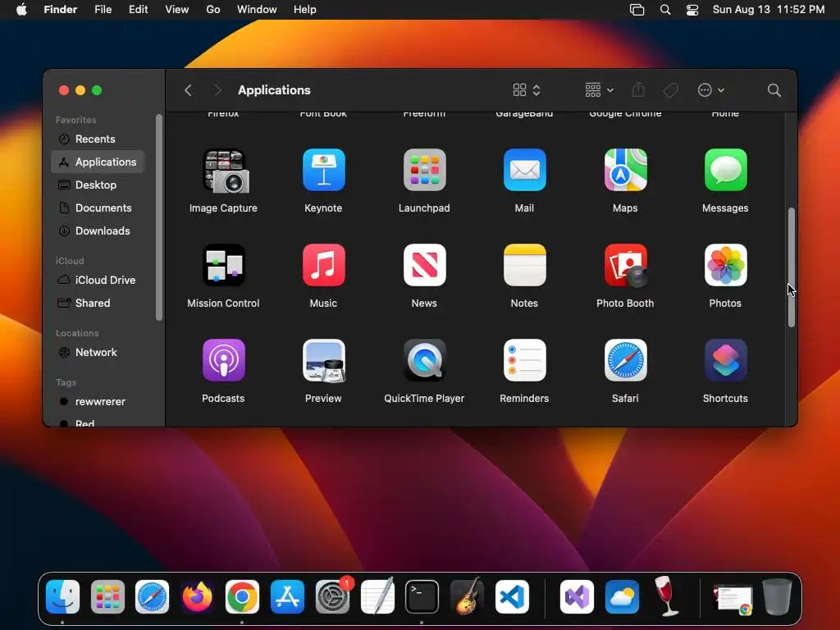Select the Preview app icon
Viewport: 840px width, 630px height.
click(x=323, y=361)
